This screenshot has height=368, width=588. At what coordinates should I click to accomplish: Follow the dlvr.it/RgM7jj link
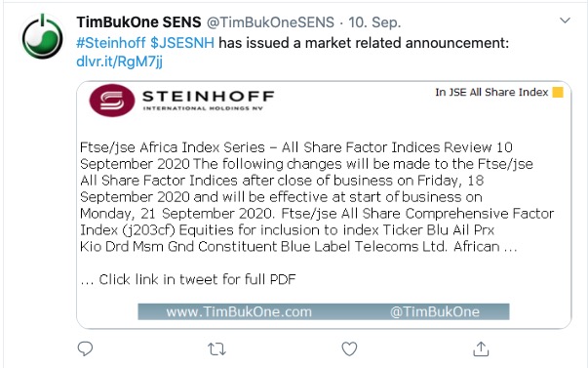coord(119,61)
